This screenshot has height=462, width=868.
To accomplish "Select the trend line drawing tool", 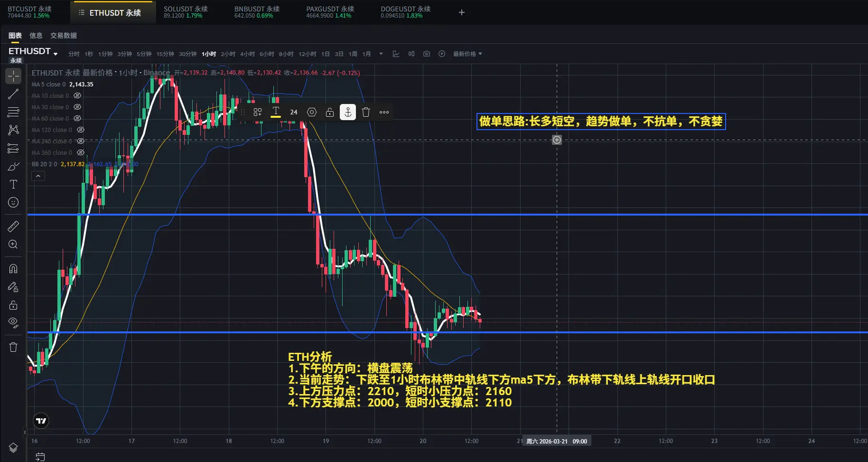I will click(x=13, y=94).
